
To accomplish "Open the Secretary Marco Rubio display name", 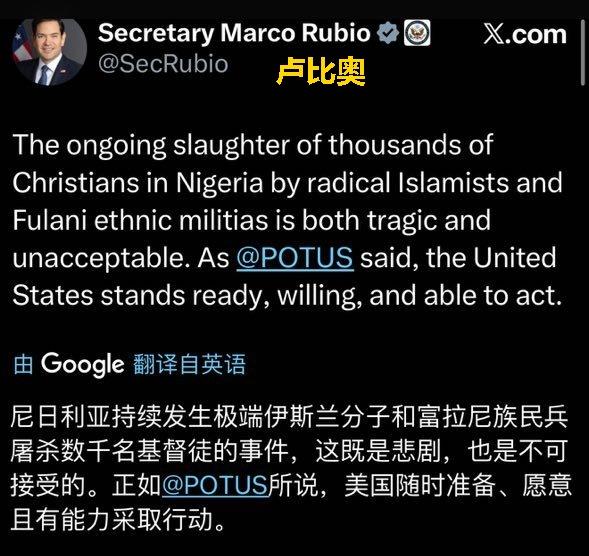I will click(234, 33).
